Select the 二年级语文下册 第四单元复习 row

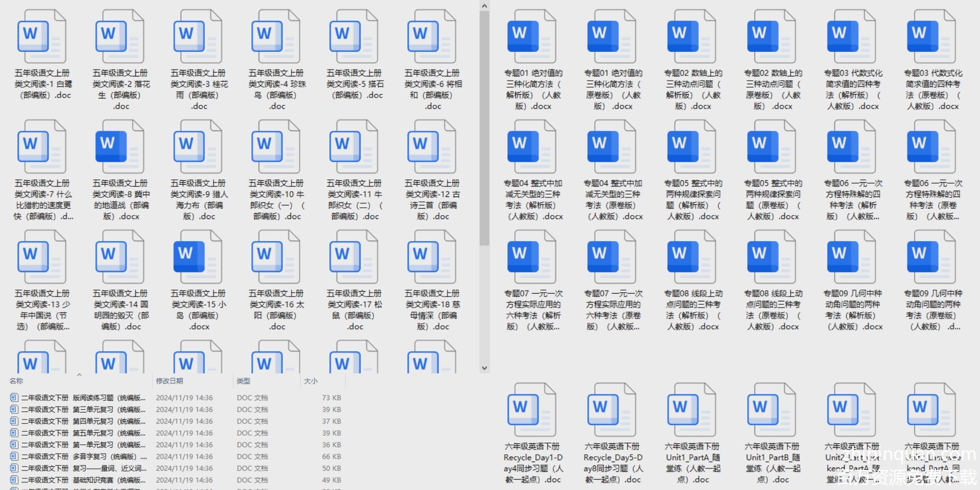[175, 421]
